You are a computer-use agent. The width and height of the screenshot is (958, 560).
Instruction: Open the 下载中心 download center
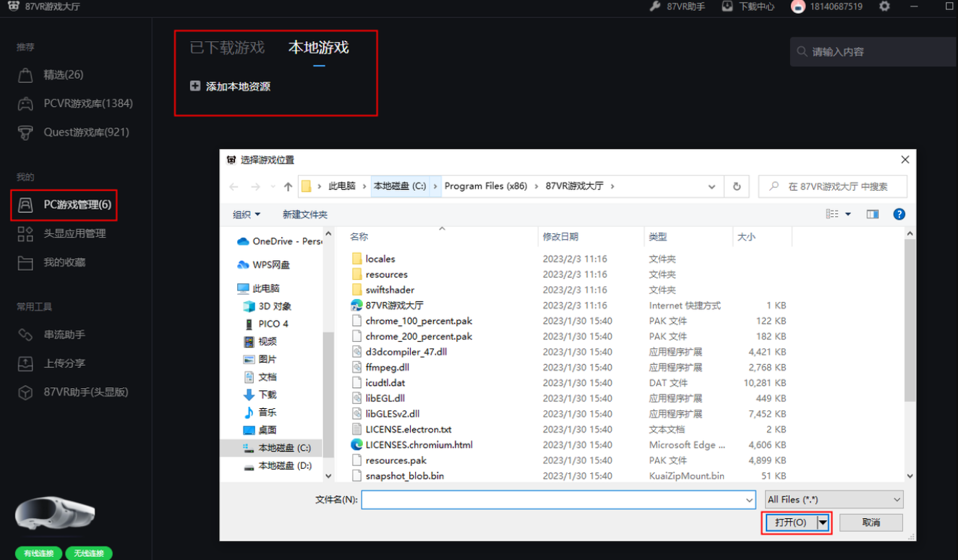pyautogui.click(x=748, y=7)
